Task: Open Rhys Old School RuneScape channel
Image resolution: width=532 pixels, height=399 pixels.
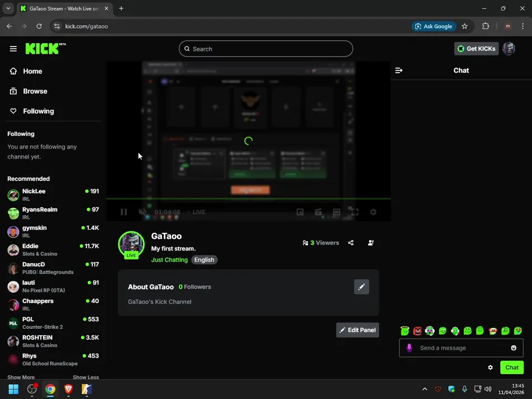Action: [x=53, y=360]
